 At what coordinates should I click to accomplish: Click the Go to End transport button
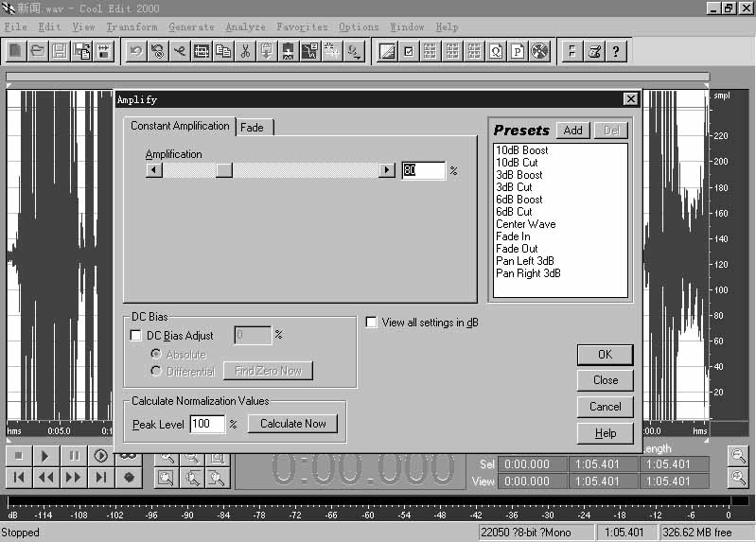point(100,478)
